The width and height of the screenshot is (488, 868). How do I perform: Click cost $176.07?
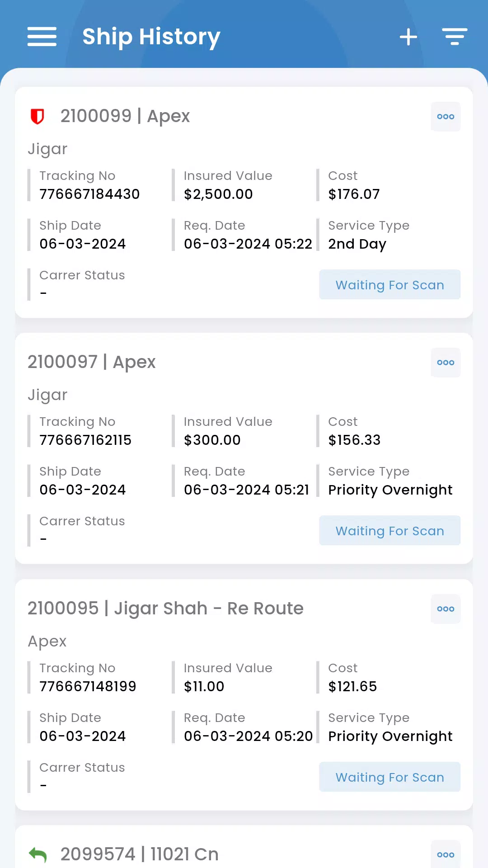tap(354, 194)
